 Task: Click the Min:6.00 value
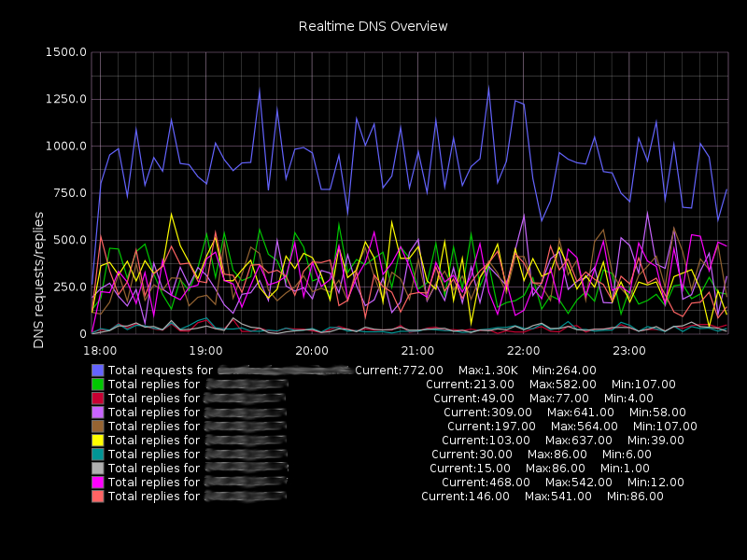click(627, 455)
